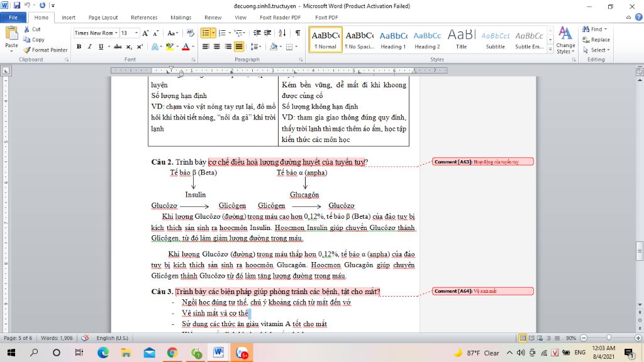This screenshot has height=362, width=644.
Task: Open Change Case dropdown
Action: pos(172,33)
